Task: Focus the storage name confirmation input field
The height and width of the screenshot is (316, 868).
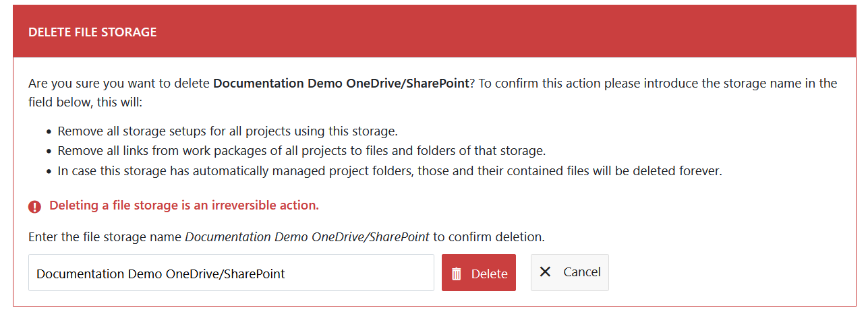Action: [231, 273]
